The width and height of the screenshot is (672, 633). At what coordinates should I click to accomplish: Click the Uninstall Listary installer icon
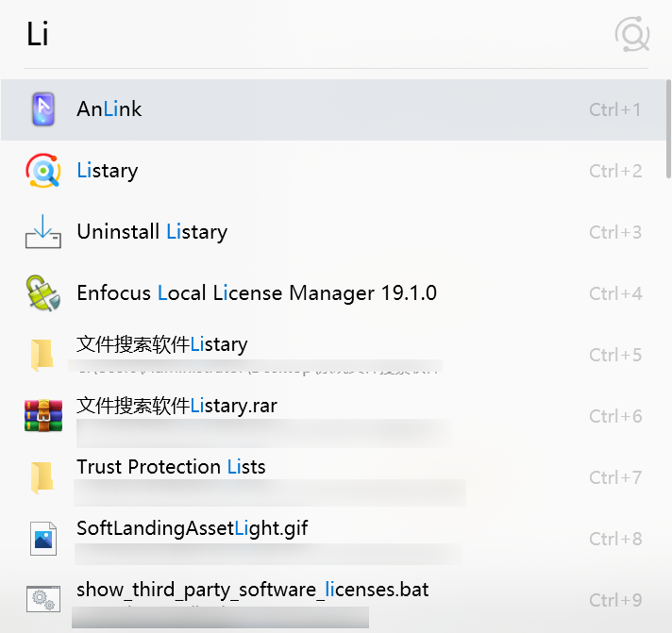coord(43,232)
